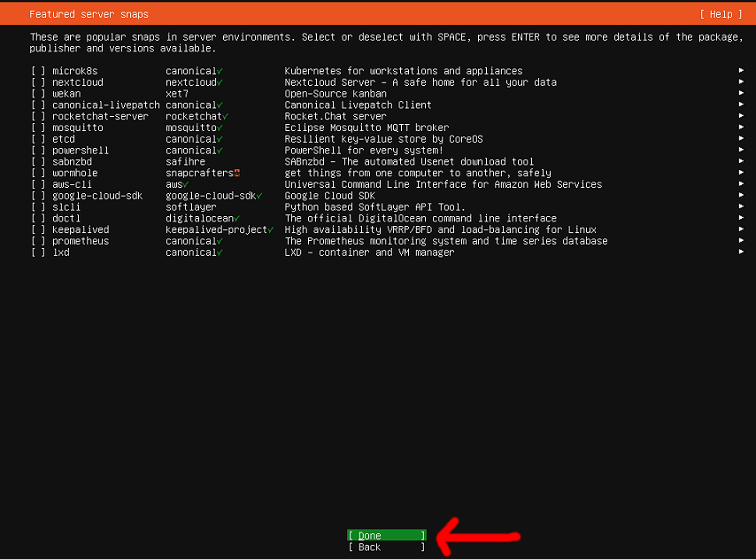Select 'Python based SoftLayer API Tool.' text
Image resolution: width=756 pixels, height=559 pixels.
(x=375, y=207)
